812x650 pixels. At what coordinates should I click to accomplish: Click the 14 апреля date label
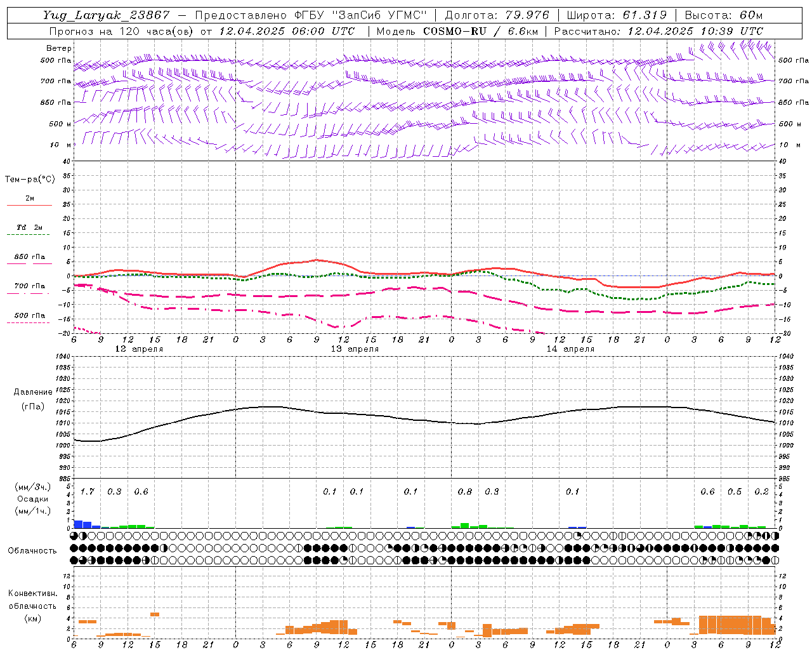pos(570,349)
